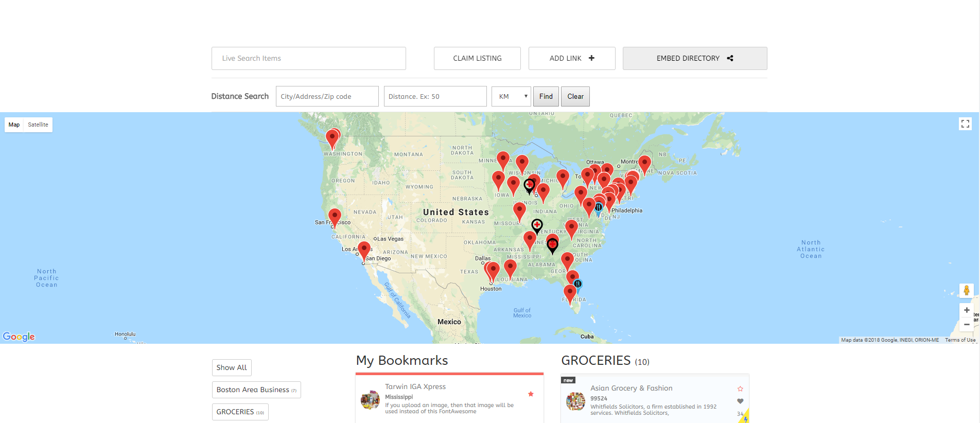980x423 pixels.
Task: Click the Street View pegman icon
Action: tap(966, 291)
